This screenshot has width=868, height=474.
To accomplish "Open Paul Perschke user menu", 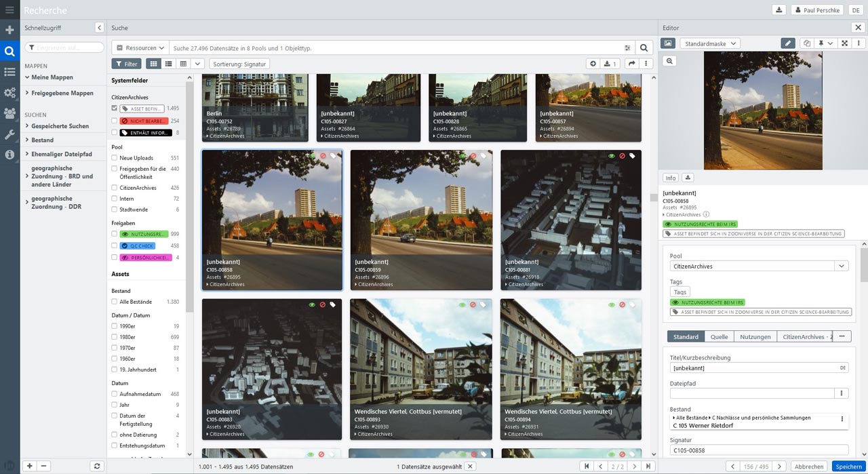I will (816, 9).
